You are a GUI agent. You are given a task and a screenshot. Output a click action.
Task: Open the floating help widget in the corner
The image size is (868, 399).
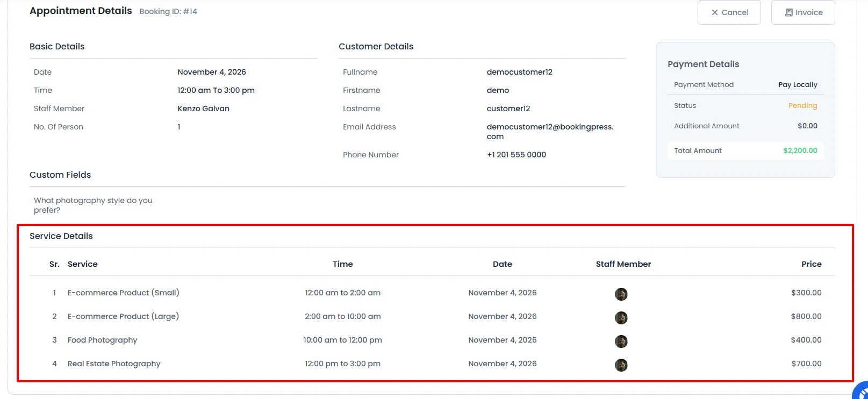pyautogui.click(x=862, y=392)
